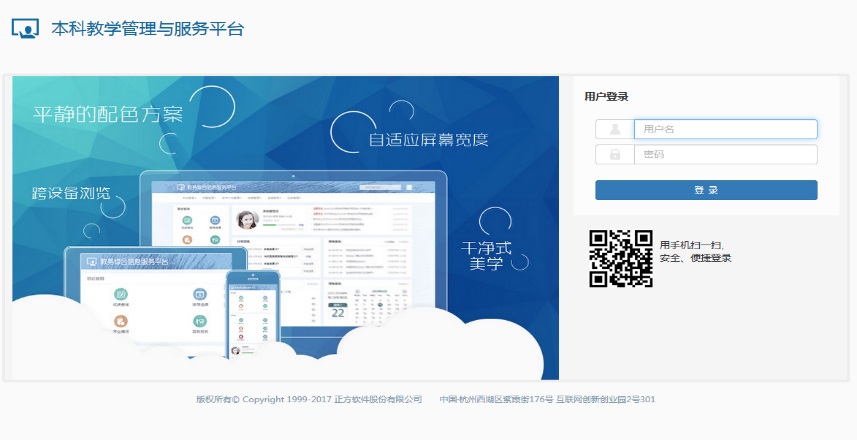Viewport: 857px width, 440px height.
Task: Click the user silhouette icon beside 用户名
Action: click(614, 129)
